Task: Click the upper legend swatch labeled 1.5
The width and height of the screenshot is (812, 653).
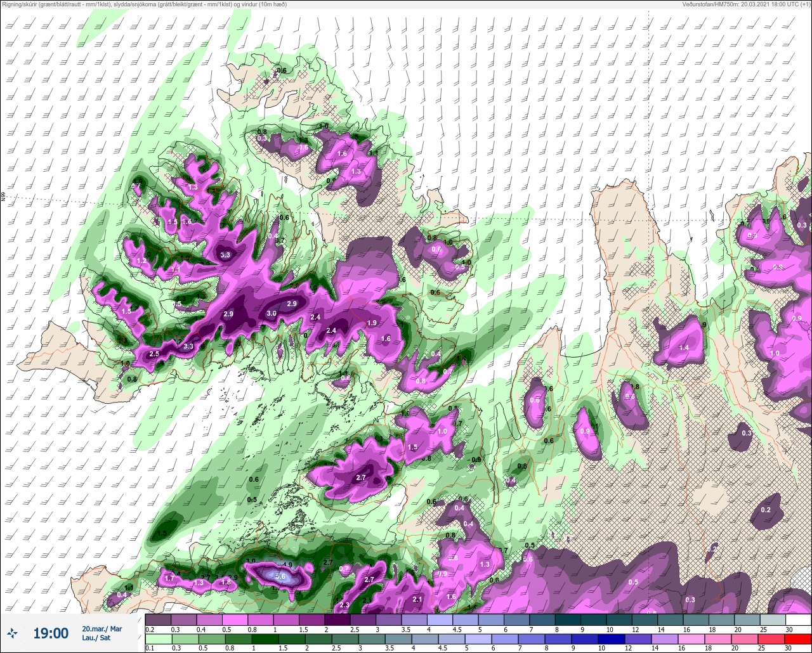Action: pyautogui.click(x=311, y=619)
